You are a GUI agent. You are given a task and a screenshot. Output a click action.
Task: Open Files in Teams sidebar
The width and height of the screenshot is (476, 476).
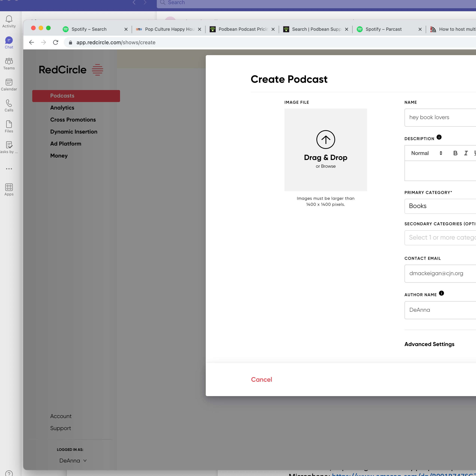9,126
